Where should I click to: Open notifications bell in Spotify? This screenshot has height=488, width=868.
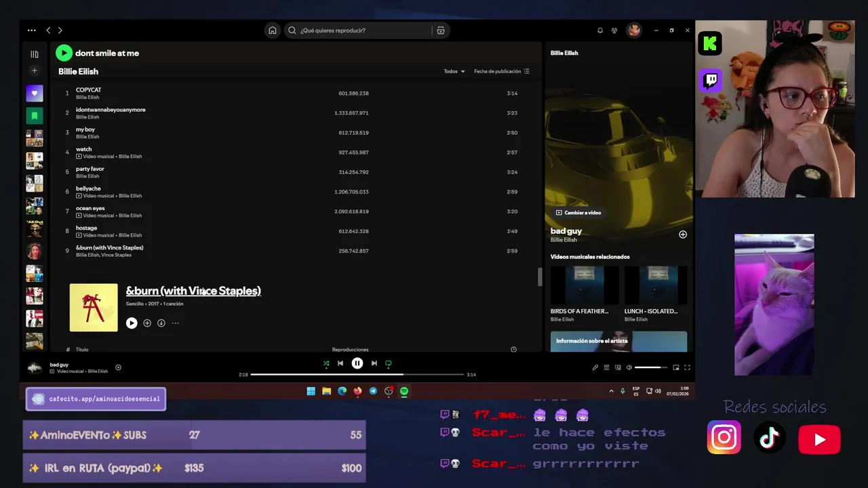coord(599,30)
